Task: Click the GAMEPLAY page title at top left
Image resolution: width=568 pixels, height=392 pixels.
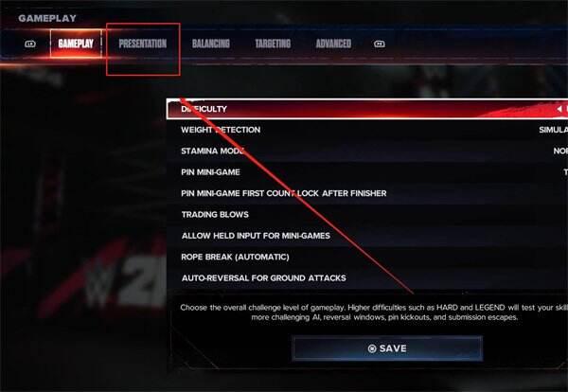Action: point(47,18)
